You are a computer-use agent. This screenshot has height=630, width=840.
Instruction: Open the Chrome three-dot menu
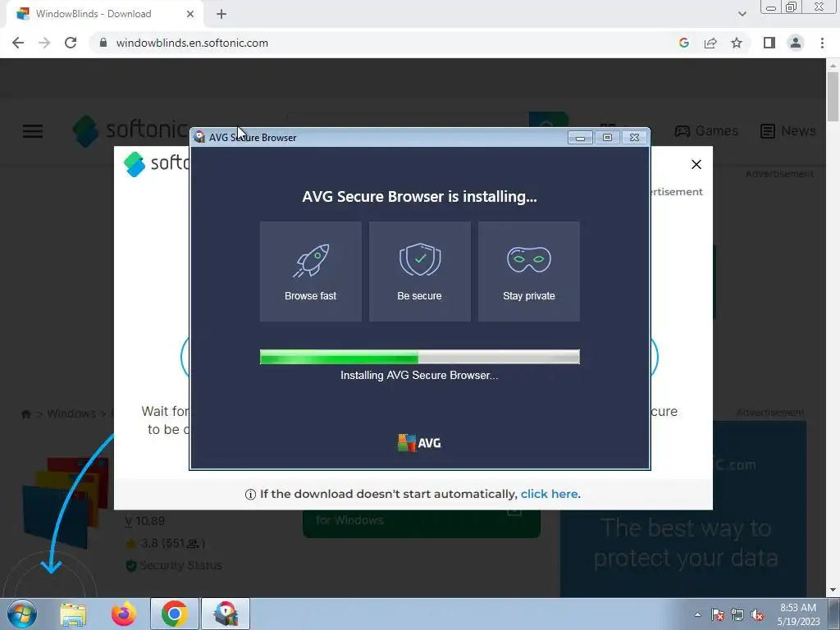822,43
